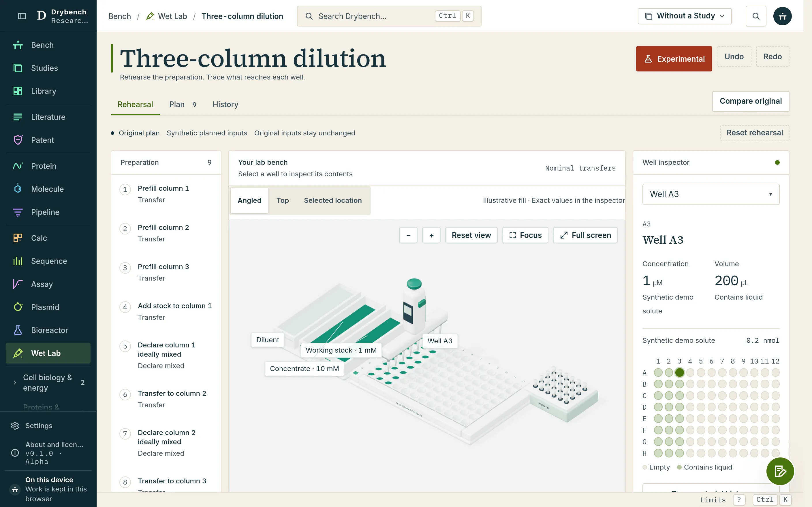Click the Plasmid sidebar icon
Screen dimensions: 812x507
(18, 307)
